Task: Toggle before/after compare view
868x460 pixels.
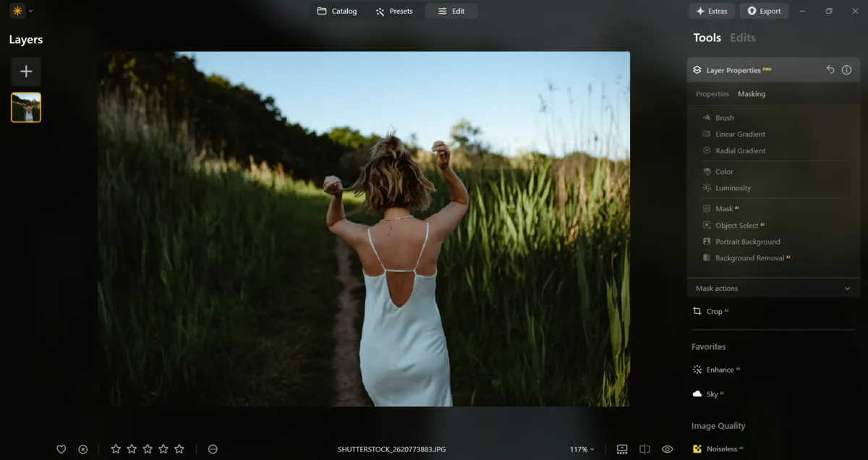Action: pos(644,449)
